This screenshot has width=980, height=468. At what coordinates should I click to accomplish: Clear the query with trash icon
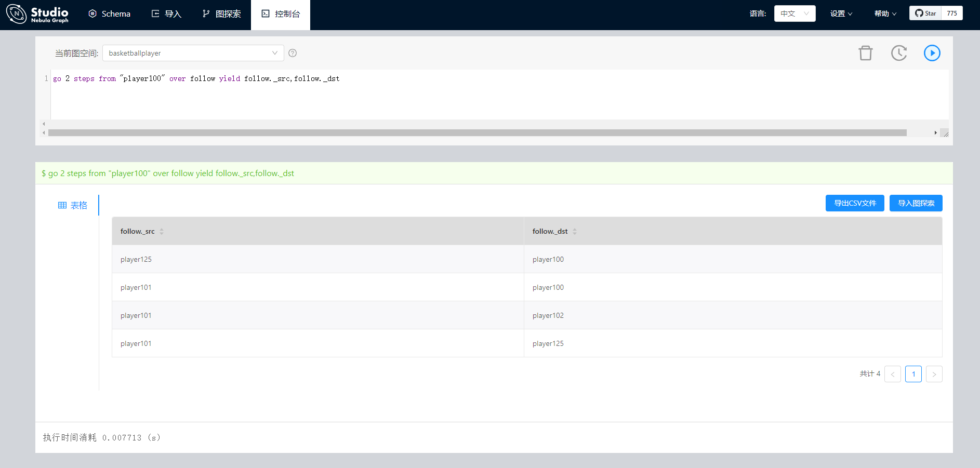(x=866, y=53)
